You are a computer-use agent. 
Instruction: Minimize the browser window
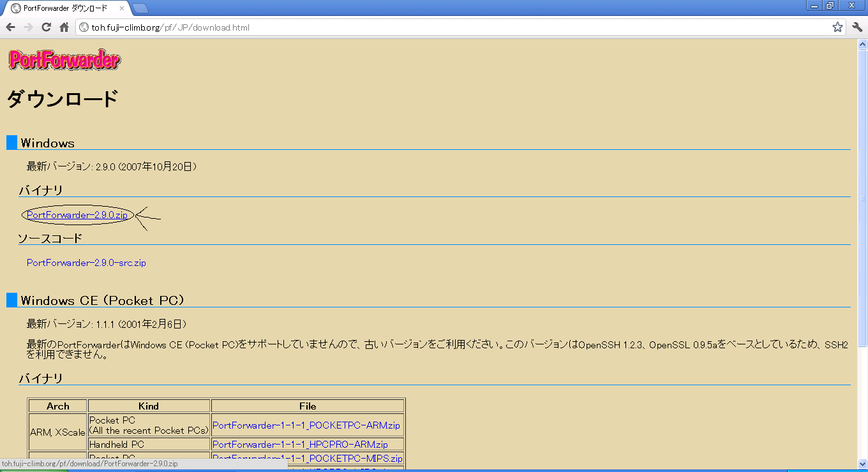coord(814,5)
